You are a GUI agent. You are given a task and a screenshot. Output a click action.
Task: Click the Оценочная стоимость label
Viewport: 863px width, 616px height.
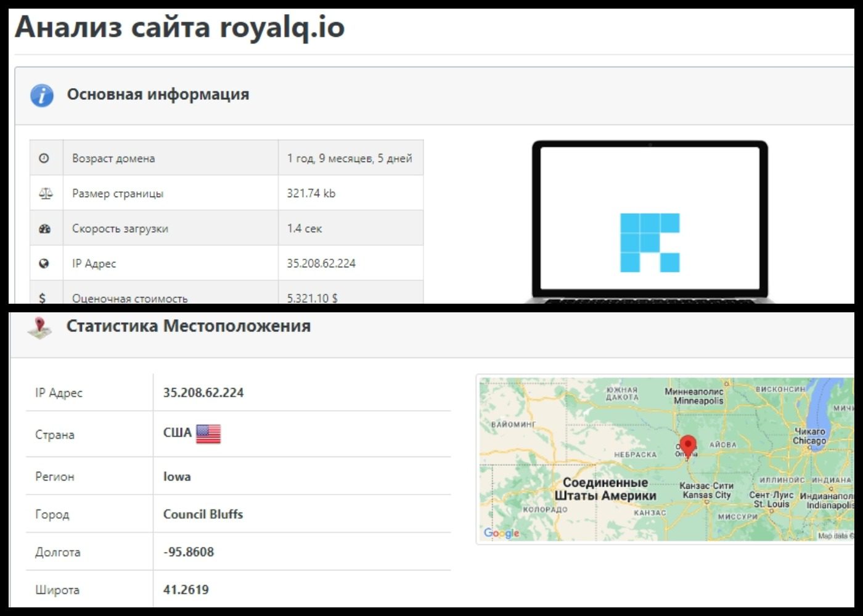point(130,299)
